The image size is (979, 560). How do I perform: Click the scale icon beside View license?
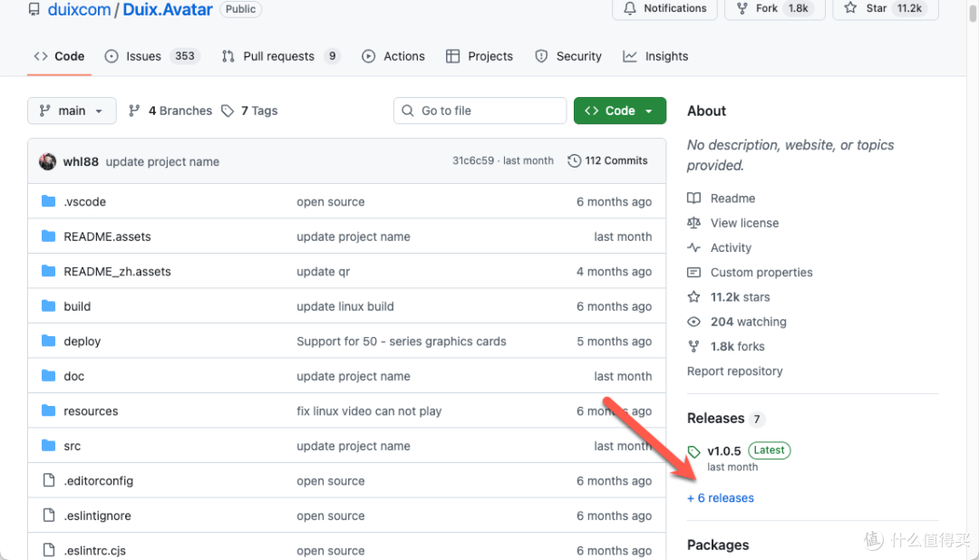pyautogui.click(x=693, y=223)
